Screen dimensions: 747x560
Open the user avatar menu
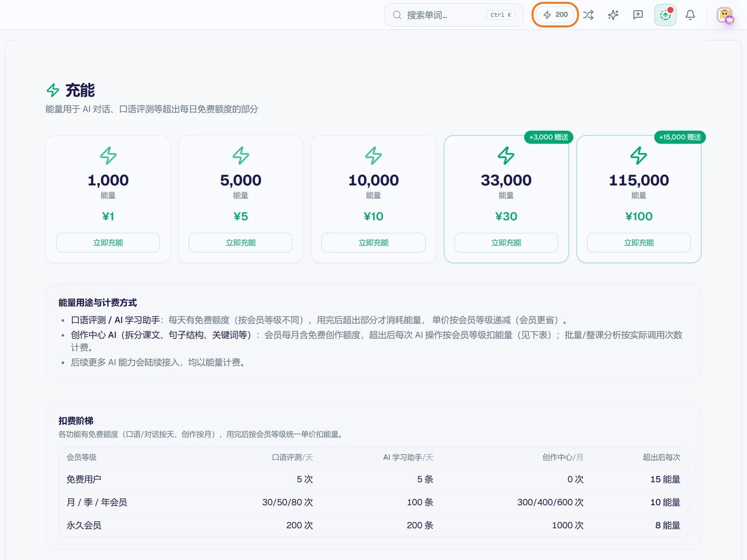[725, 15]
